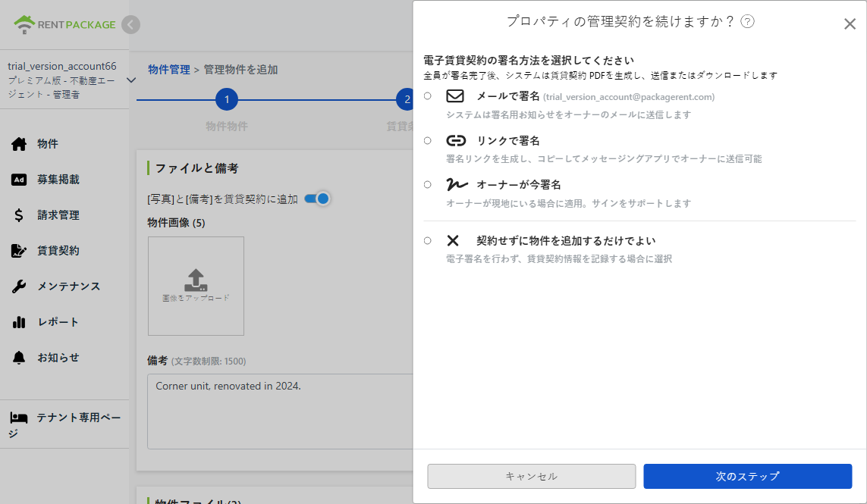Screen dimensions: 867x504
Task: Click step 2 circle in progress stepper
Action: [x=405, y=99]
